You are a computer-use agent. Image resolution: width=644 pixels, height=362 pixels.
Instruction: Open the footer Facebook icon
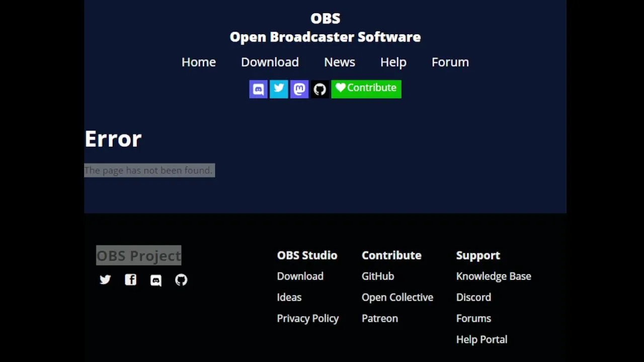point(131,280)
